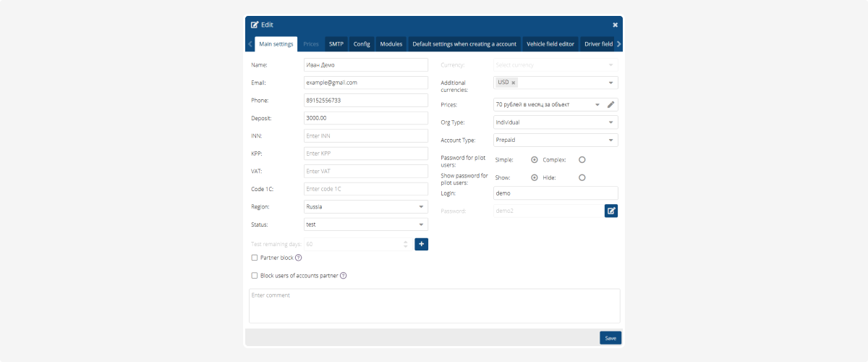Click the Save button
The height and width of the screenshot is (362, 868).
tap(610, 338)
